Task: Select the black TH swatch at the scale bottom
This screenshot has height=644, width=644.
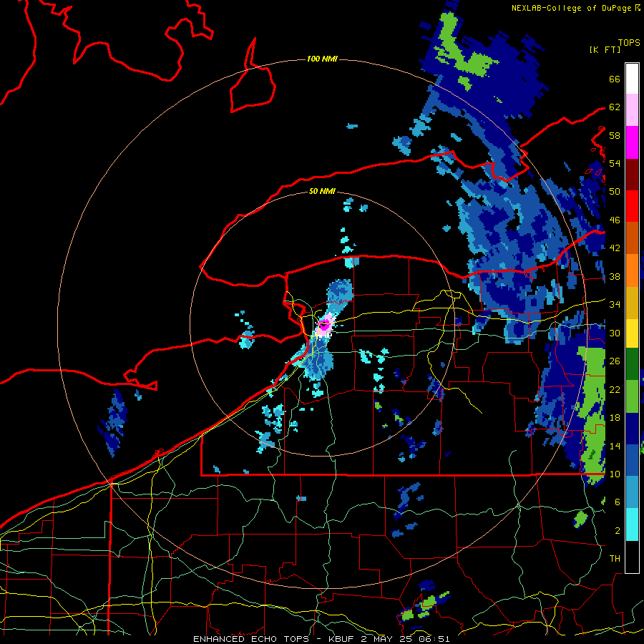Action: pyautogui.click(x=632, y=557)
